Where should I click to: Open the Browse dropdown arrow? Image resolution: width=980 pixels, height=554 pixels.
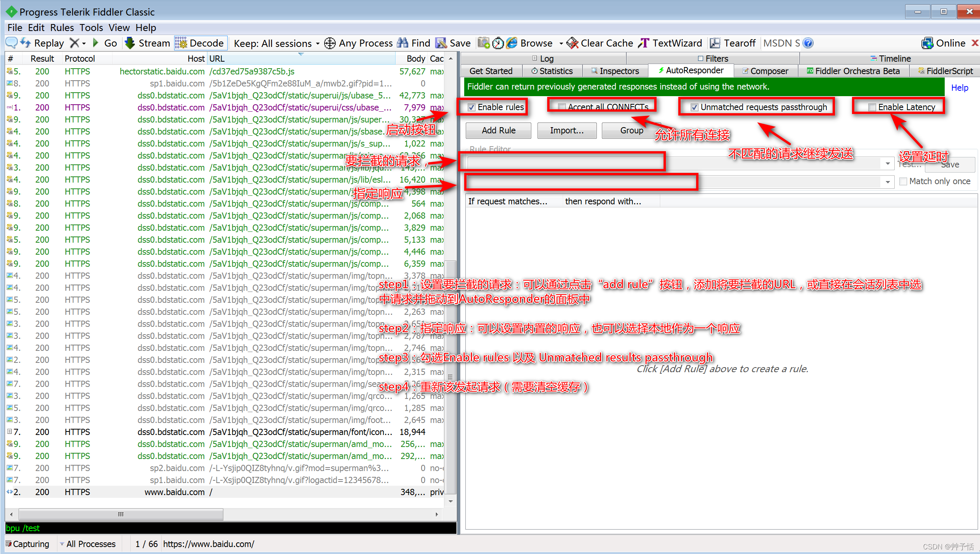561,43
